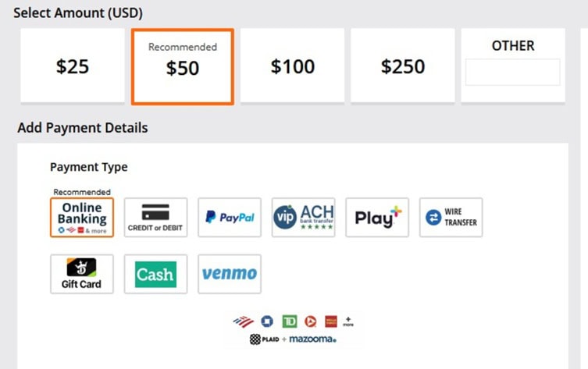Select Gift Card payment option

82,274
